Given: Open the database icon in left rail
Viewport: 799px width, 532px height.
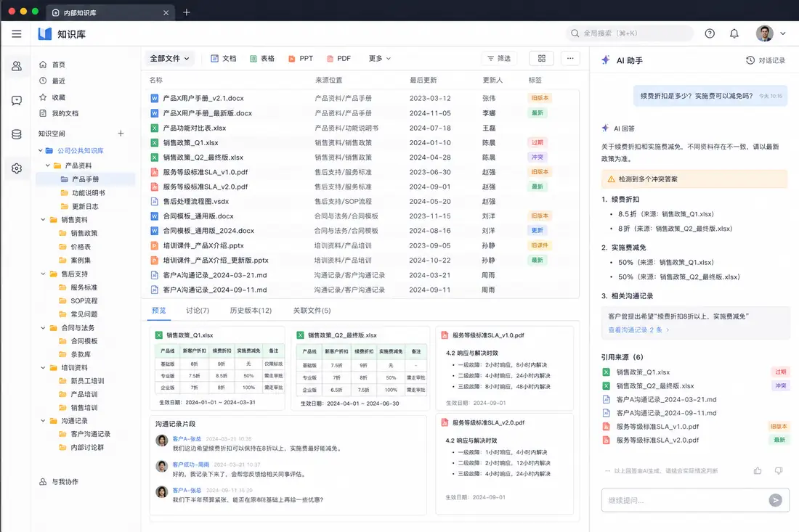Looking at the screenshot, I should pyautogui.click(x=17, y=134).
